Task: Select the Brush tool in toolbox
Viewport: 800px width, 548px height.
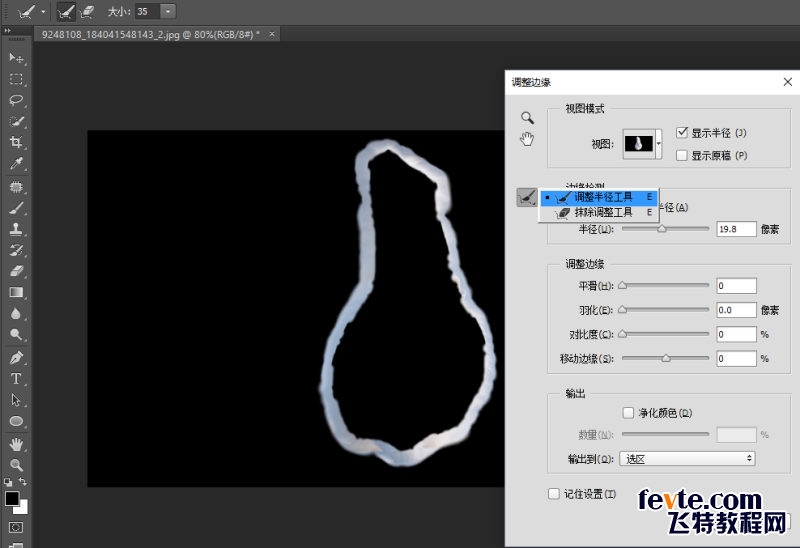Action: 16,208
